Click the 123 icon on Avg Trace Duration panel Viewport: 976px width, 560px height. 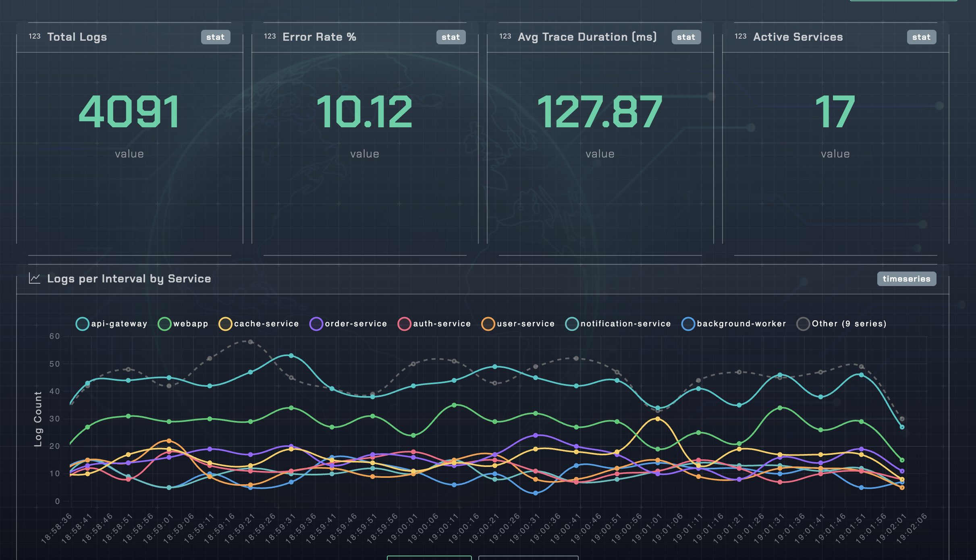tap(505, 36)
